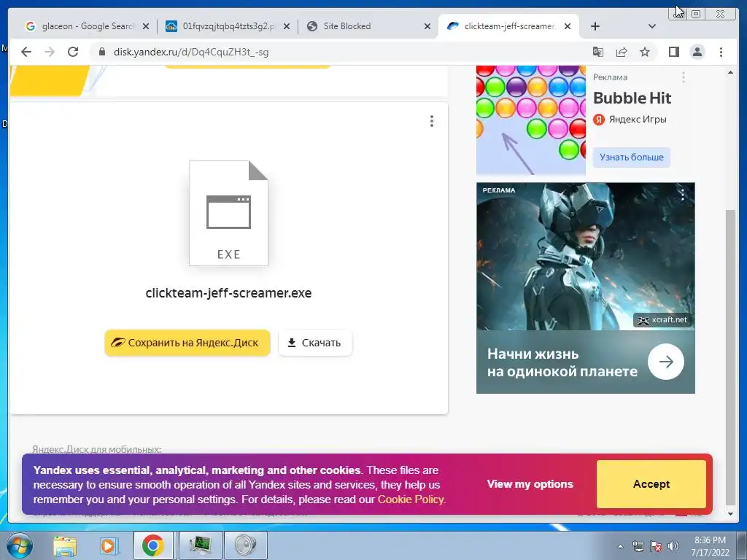
Task: Click Сохранить на Яндекс.Диск button
Action: [187, 343]
